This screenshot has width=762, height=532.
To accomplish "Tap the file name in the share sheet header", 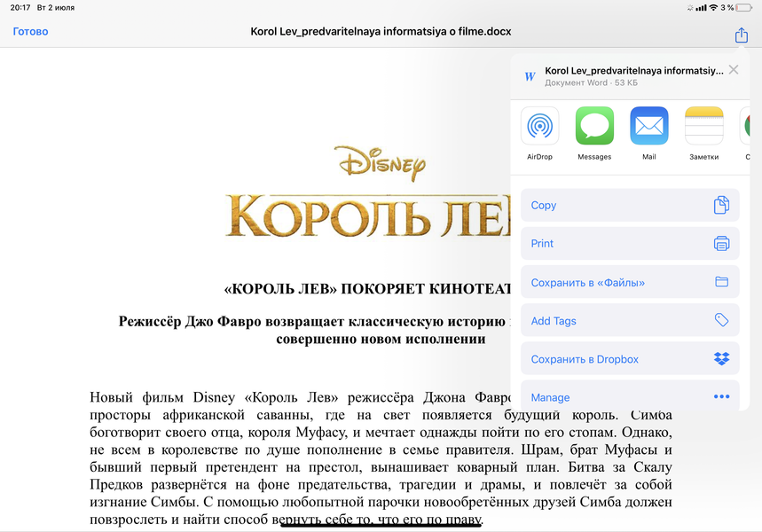I will click(633, 71).
